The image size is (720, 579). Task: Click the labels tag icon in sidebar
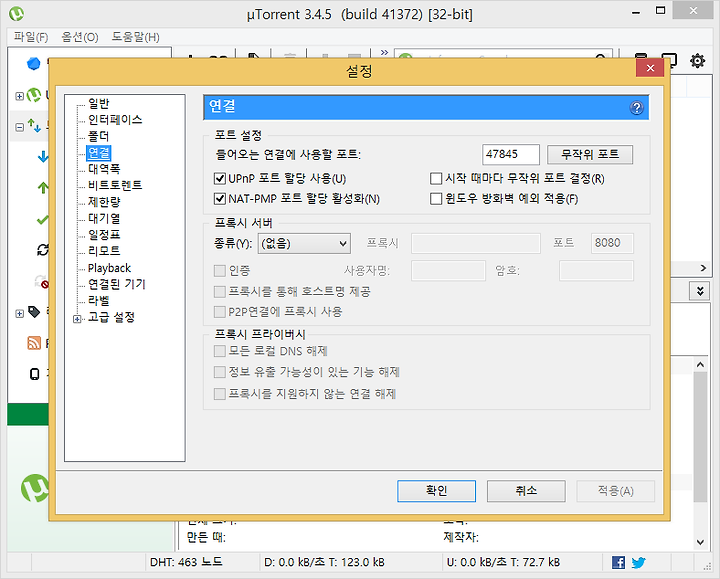tap(34, 312)
